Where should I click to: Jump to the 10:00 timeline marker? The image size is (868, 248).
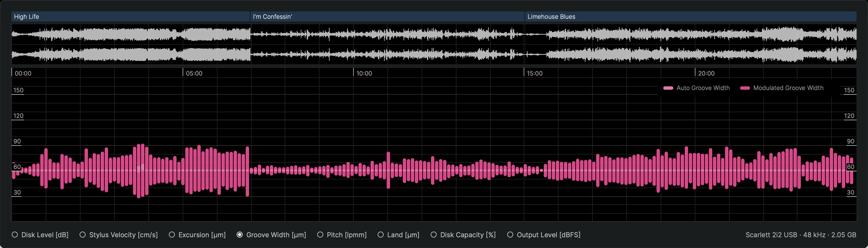point(364,73)
